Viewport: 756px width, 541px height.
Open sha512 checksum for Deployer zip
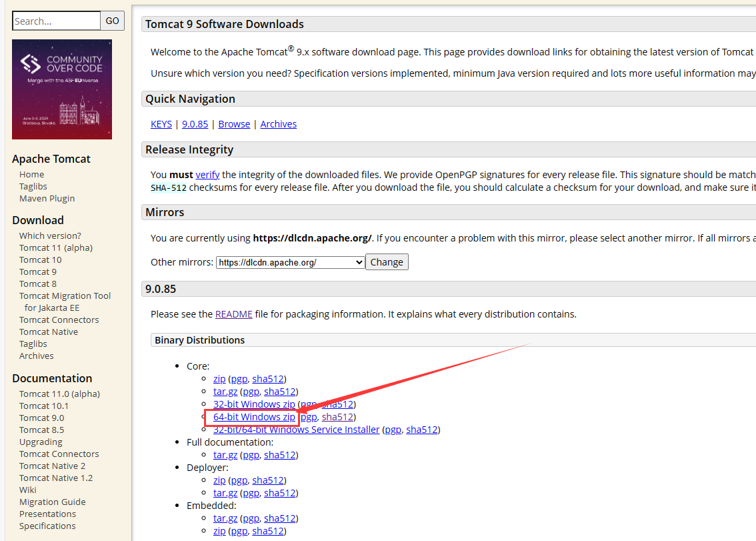pos(268,480)
